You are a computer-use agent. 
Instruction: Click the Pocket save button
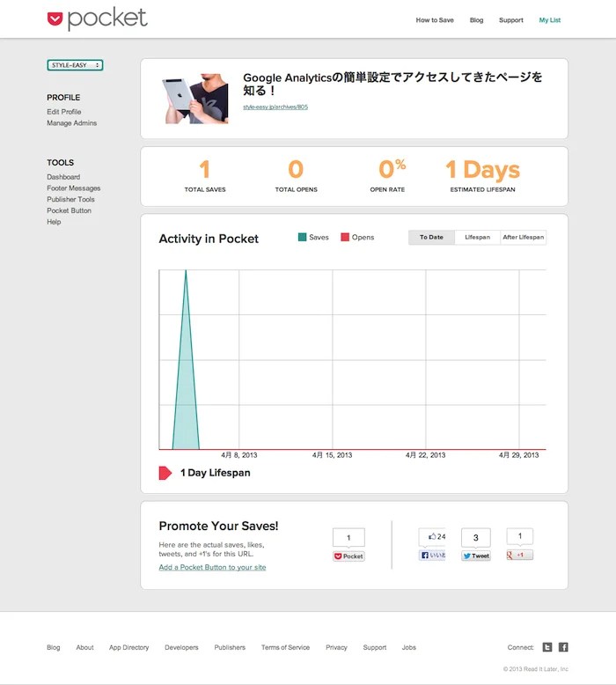tap(348, 556)
